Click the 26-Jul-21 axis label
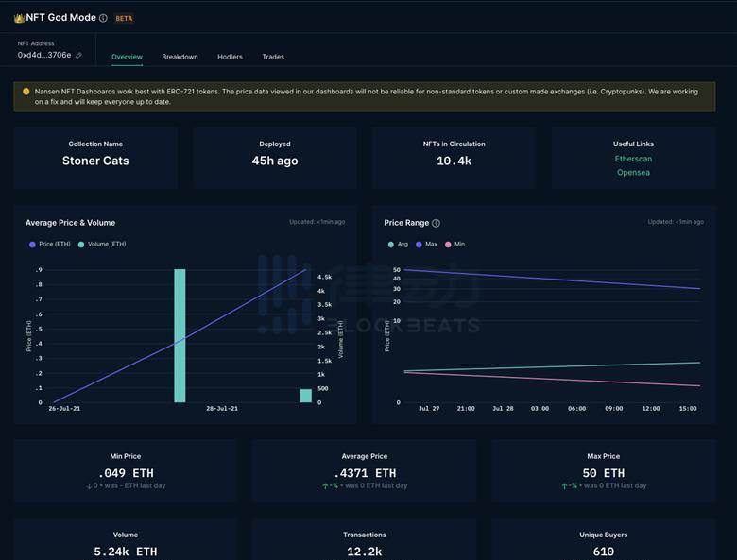The width and height of the screenshot is (737, 560). coord(64,409)
